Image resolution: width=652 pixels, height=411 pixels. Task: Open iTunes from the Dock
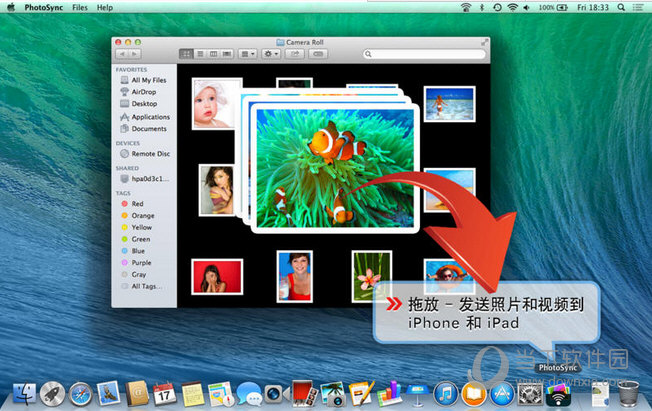point(445,394)
